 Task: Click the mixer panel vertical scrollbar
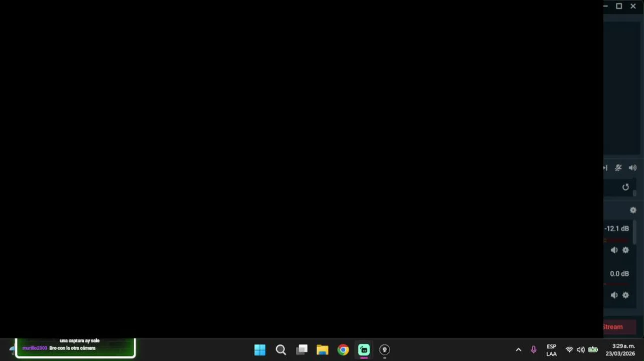(x=635, y=233)
